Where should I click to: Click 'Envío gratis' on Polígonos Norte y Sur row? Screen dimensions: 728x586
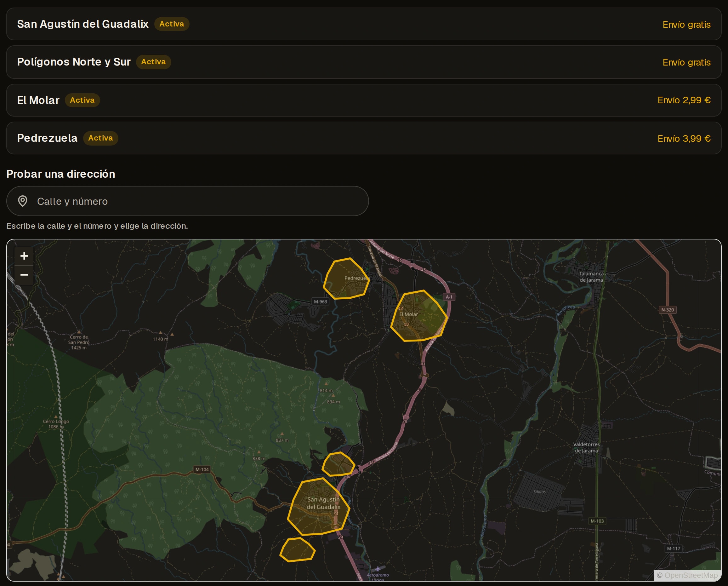click(686, 62)
